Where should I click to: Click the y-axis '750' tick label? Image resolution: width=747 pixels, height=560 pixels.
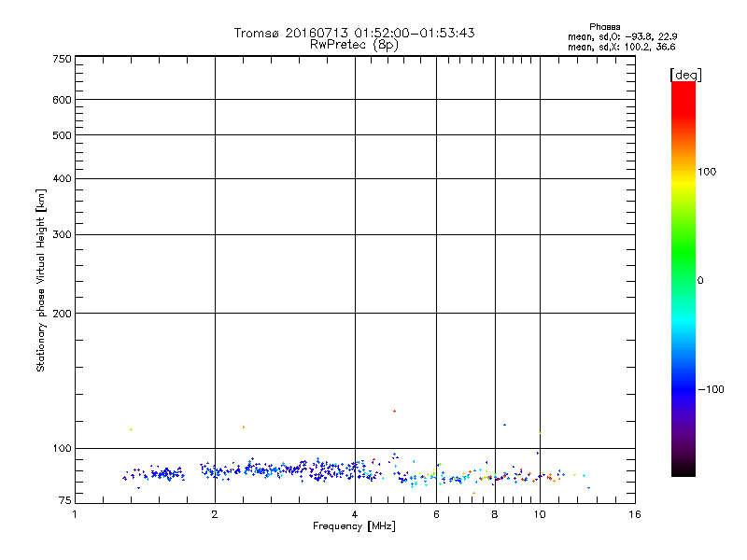[62, 59]
